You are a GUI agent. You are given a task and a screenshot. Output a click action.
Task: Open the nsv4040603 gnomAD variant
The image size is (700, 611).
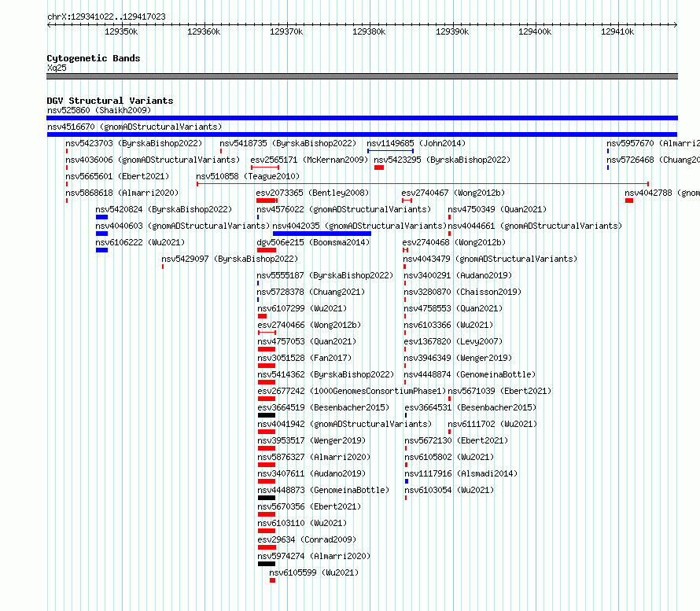(x=182, y=226)
